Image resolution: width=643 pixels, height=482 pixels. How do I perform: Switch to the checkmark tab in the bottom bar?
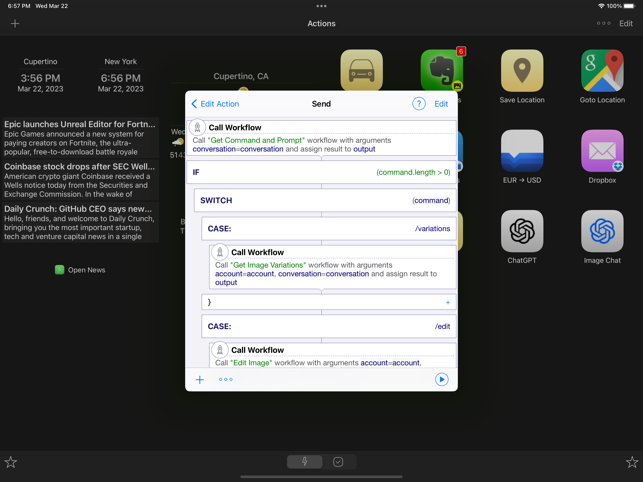[x=338, y=462]
